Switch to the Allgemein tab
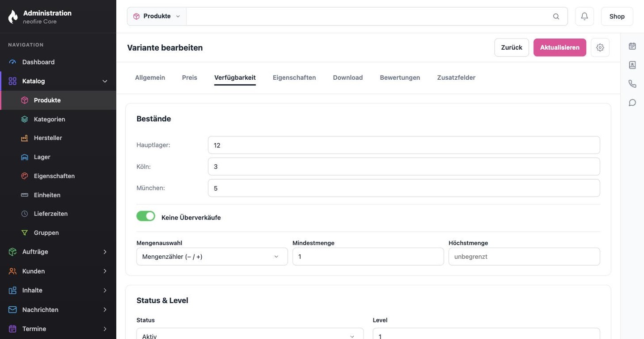The image size is (644, 339). point(150,77)
